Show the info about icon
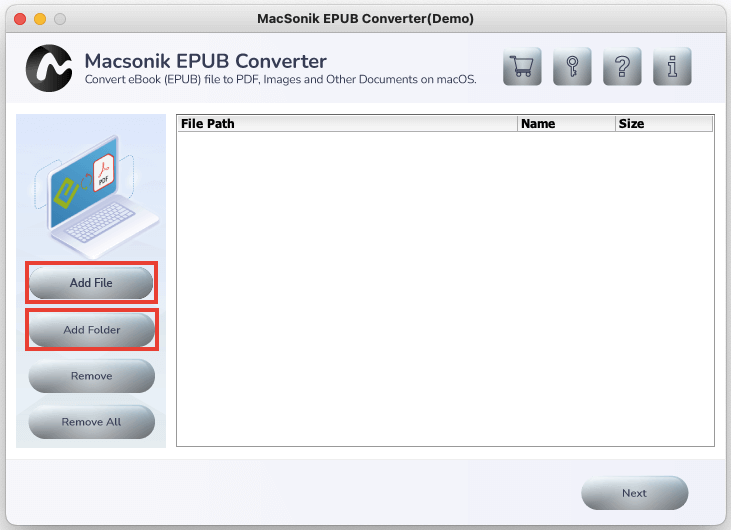Viewport: 731px width, 530px height. pyautogui.click(x=672, y=66)
